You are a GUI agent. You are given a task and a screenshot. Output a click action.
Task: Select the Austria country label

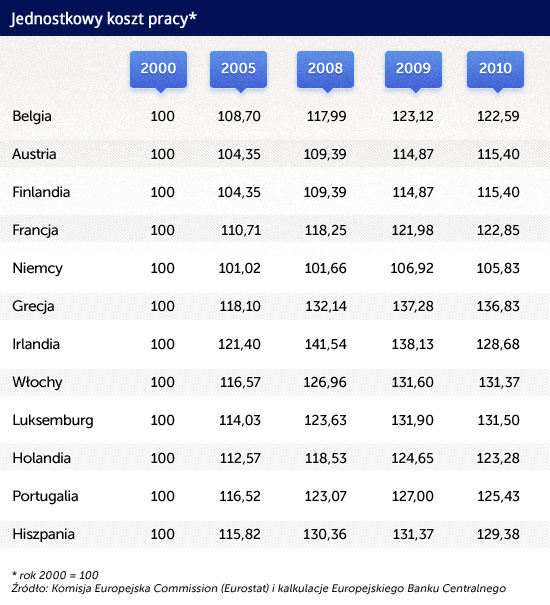[34, 154]
